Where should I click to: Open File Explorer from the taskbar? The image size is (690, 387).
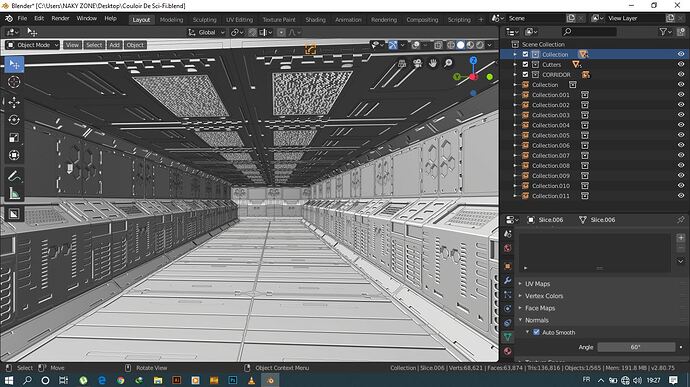click(158, 380)
